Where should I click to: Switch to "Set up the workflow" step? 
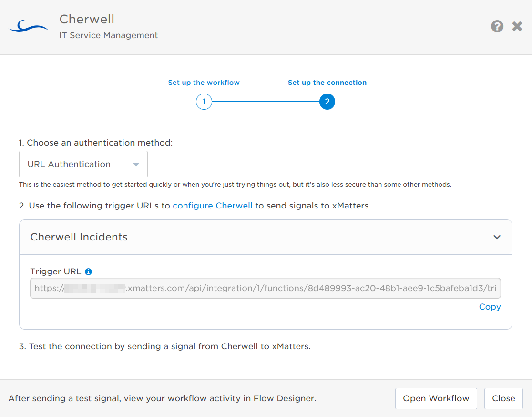tap(204, 83)
